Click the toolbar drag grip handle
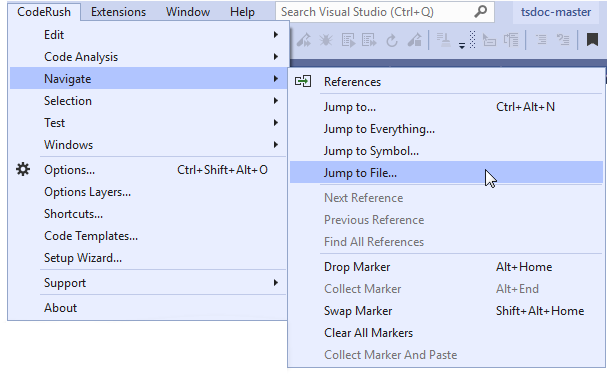 [x=472, y=39]
